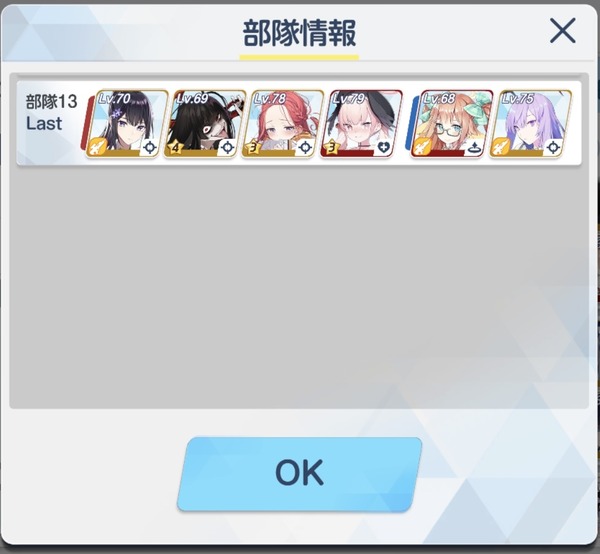Click the 3-star badge on Lv.79 card
Screen dimensions: 600x554
click(x=331, y=147)
